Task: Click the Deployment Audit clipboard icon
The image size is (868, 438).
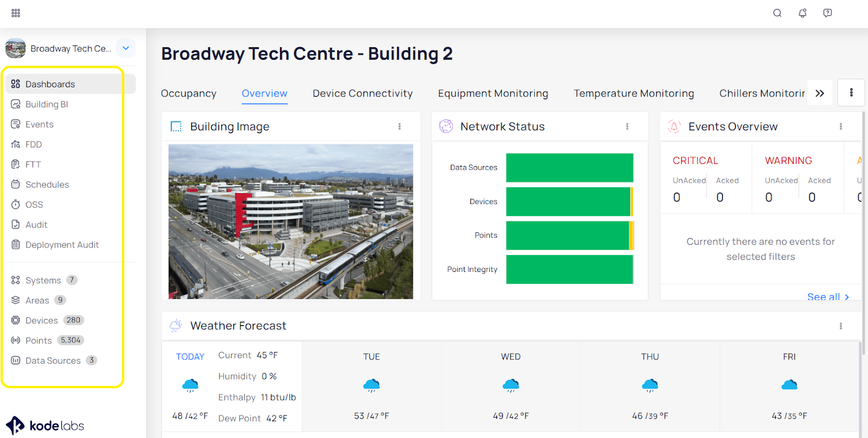Action: pos(16,244)
